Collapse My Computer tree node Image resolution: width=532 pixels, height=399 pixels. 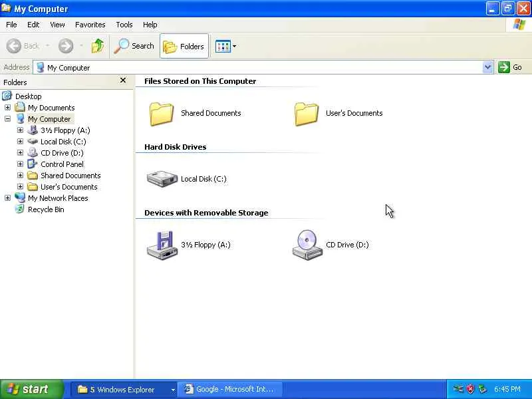pos(7,119)
